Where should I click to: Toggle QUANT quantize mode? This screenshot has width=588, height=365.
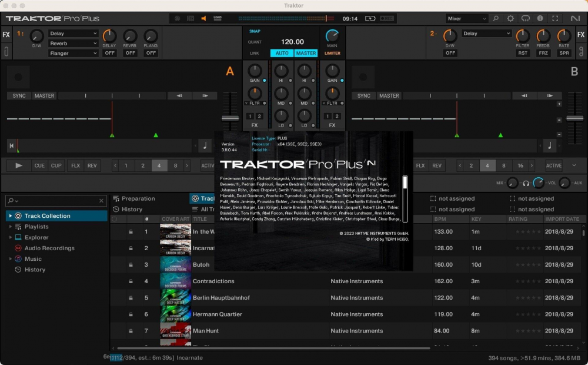[255, 42]
